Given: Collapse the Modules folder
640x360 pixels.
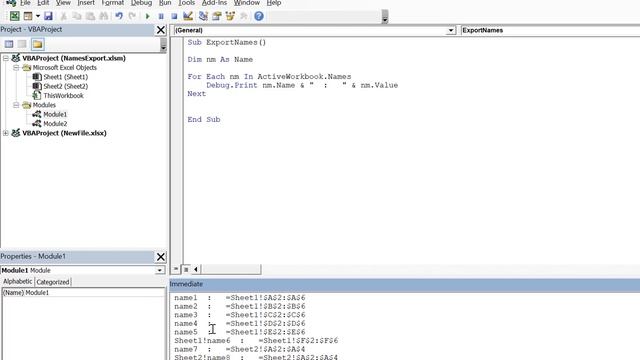Looking at the screenshot, I should 16,105.
